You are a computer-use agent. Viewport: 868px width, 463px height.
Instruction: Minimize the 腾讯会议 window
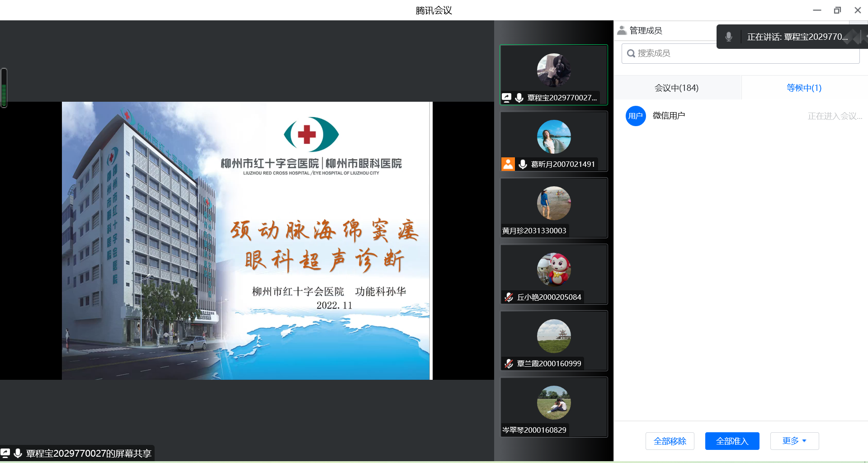tap(817, 10)
